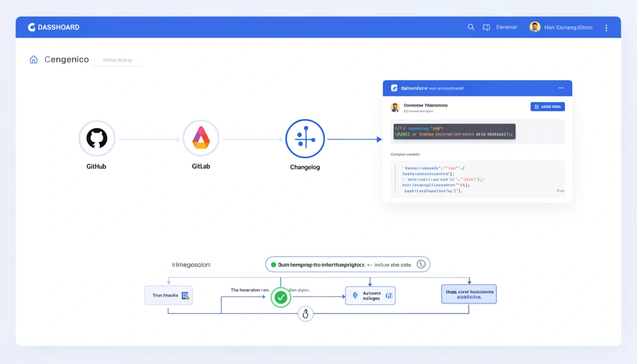Image resolution: width=637 pixels, height=364 pixels.
Task: Click the Changelog label
Action: (x=305, y=167)
